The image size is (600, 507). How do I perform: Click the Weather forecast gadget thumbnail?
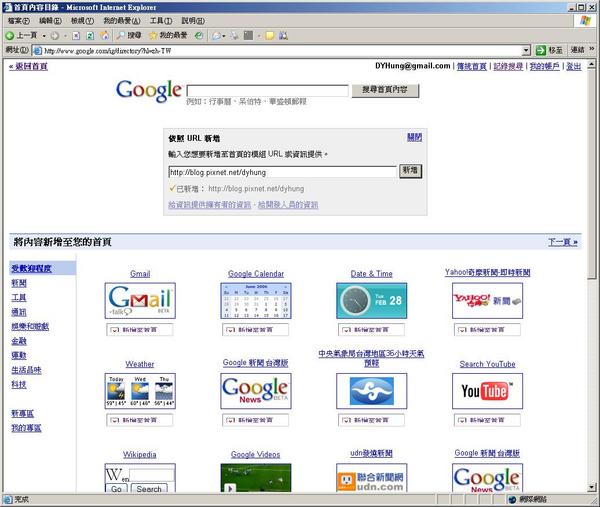coord(140,391)
